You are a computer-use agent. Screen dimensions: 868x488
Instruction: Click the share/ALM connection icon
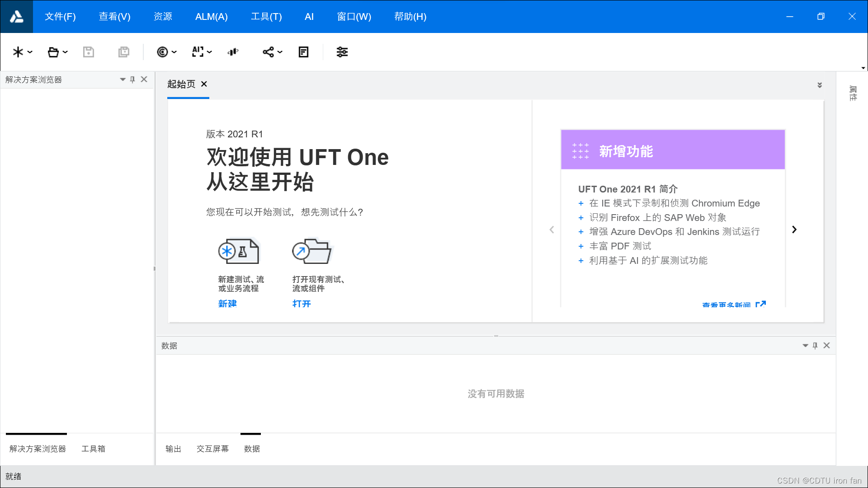coord(268,52)
